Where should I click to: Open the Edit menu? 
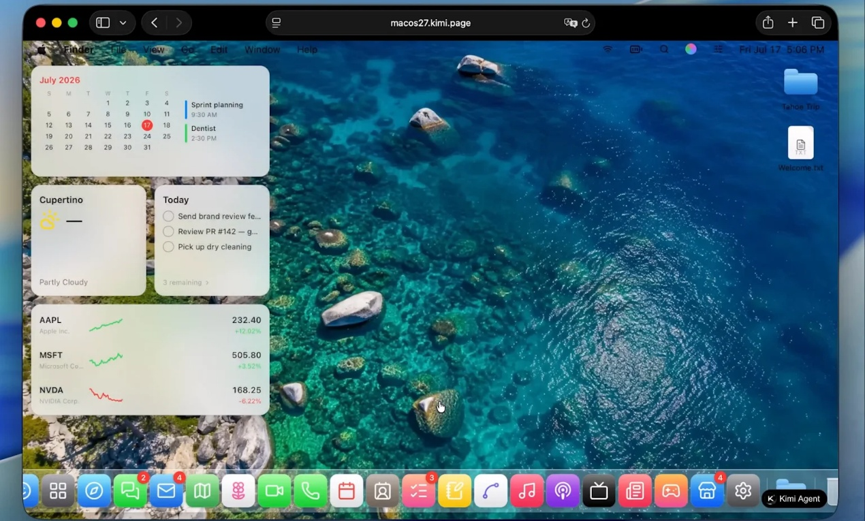click(x=219, y=49)
